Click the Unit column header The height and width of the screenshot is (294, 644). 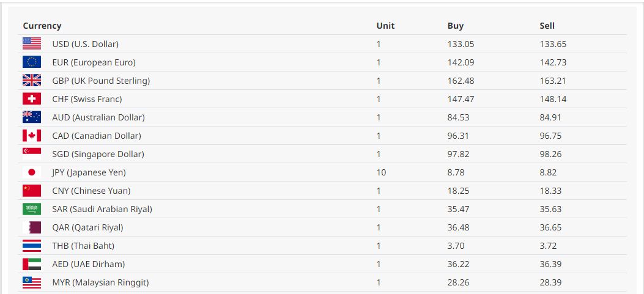[x=385, y=26]
